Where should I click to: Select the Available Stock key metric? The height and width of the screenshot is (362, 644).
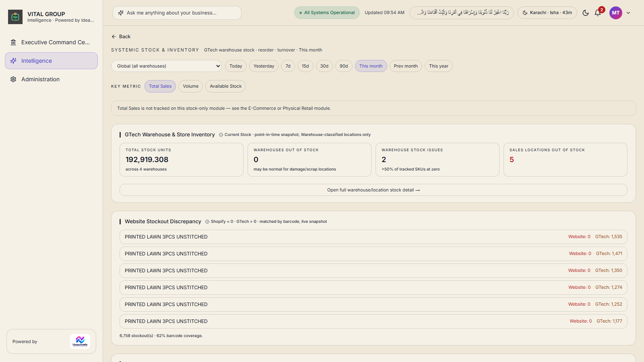pyautogui.click(x=226, y=86)
